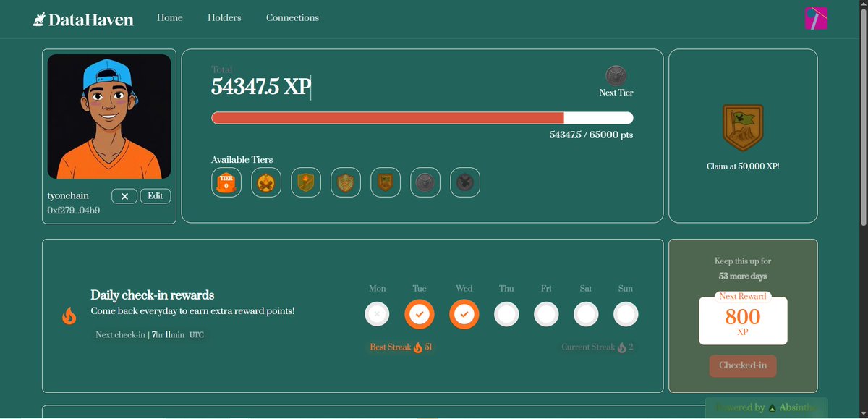Open the account avatar menu in the header
Screen dimensions: 868x419
[x=816, y=18]
